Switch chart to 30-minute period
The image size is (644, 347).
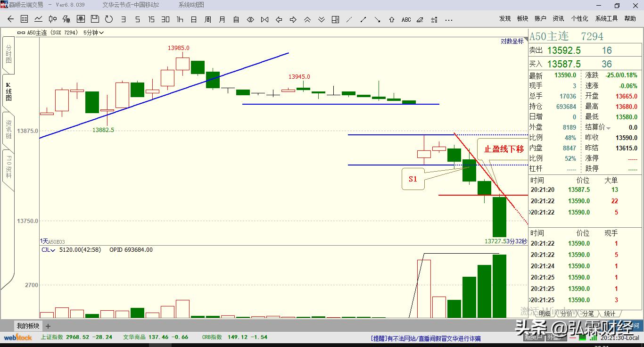165,19
